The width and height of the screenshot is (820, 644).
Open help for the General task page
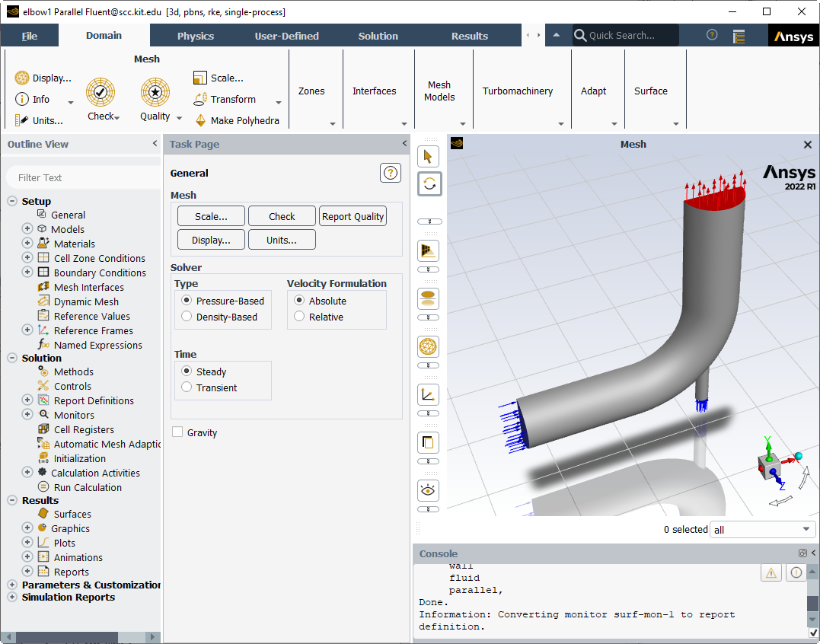pyautogui.click(x=390, y=173)
